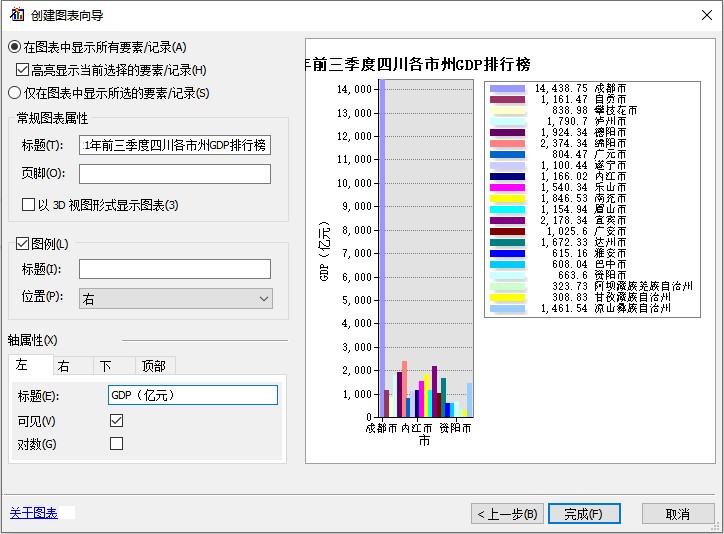Click the legend 标题(I) input field
The width and height of the screenshot is (724, 534).
(x=175, y=269)
